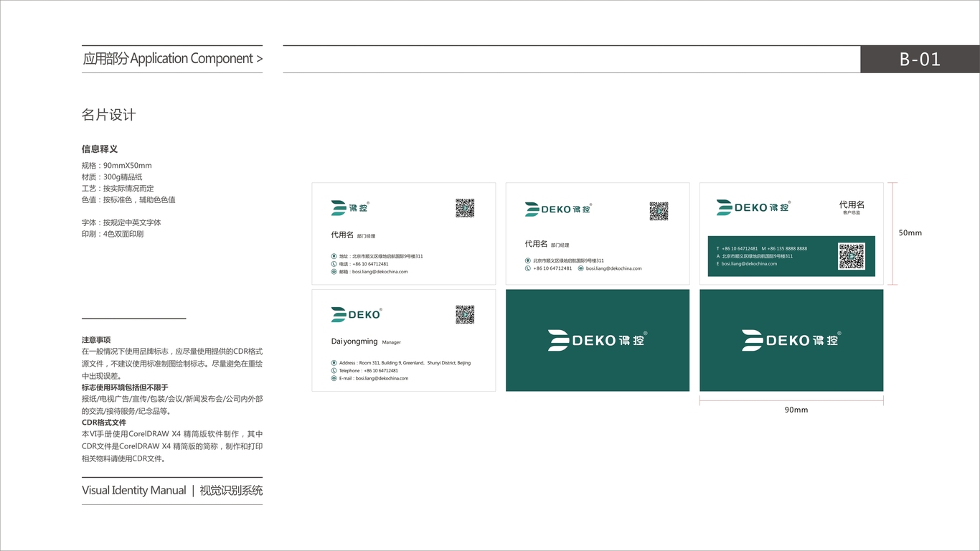This screenshot has height=551, width=980.
Task: Click the 邮箱：bosi.liang@dekochina.com line
Action: point(374,272)
